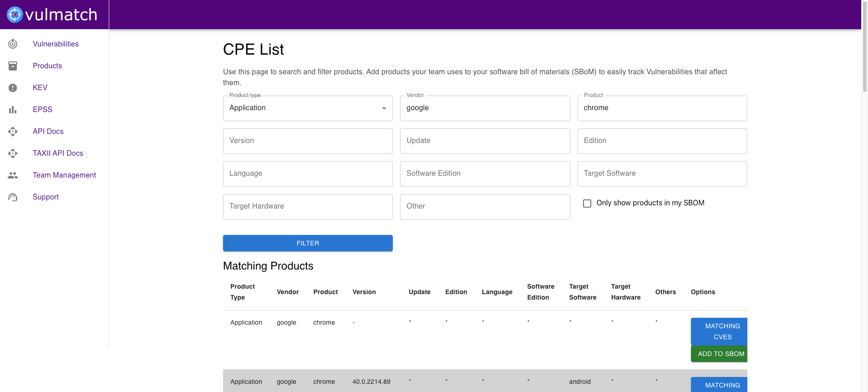
Task: Navigate to EPSS
Action: coord(42,109)
